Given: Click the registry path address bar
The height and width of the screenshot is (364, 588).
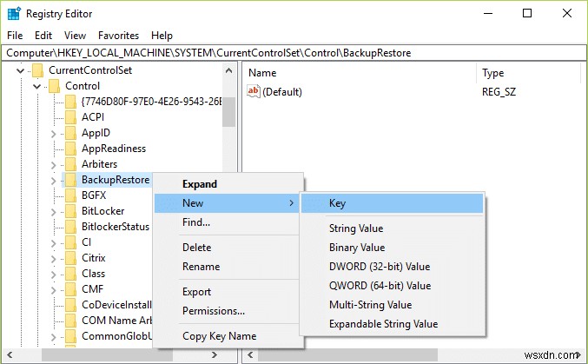Looking at the screenshot, I should (294, 53).
